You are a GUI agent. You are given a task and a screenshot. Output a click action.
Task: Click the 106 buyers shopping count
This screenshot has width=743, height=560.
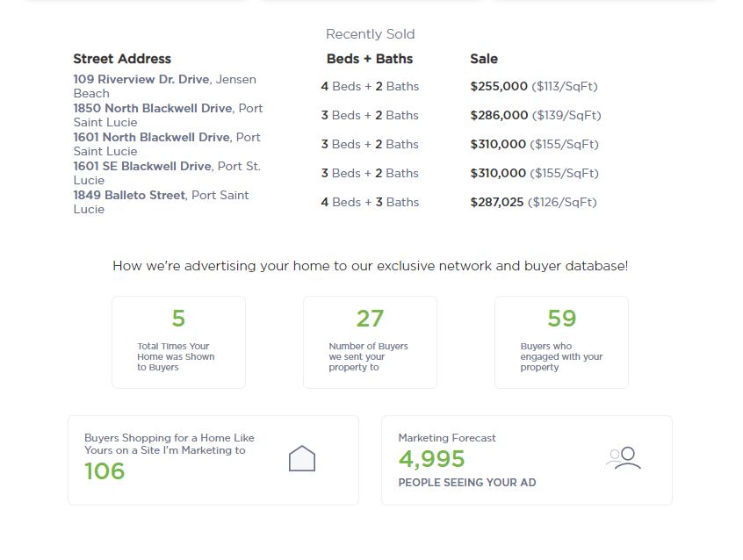pos(105,471)
